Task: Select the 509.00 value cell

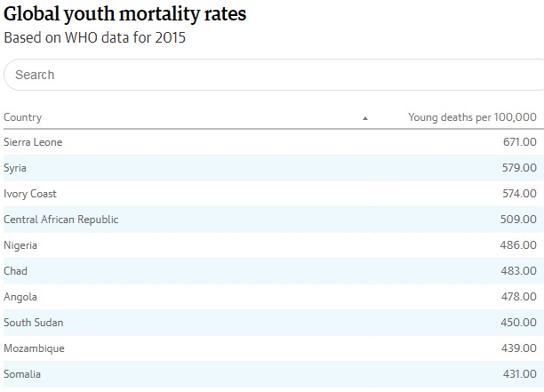Action: (x=519, y=220)
